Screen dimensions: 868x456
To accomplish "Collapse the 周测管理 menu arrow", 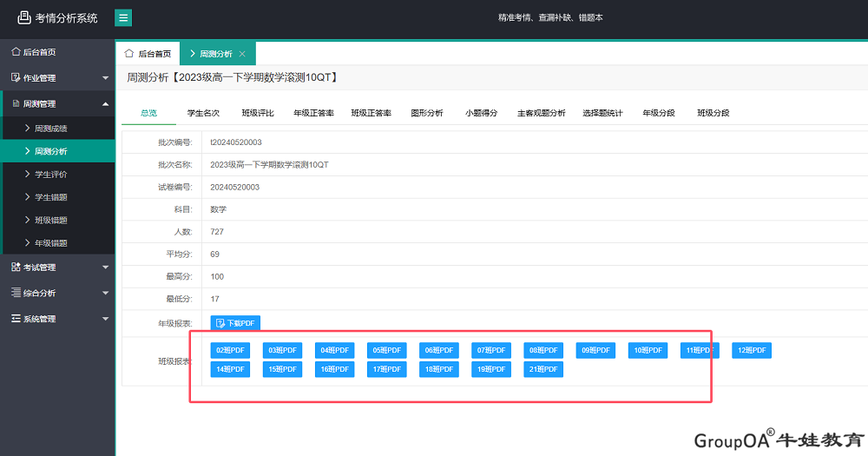I will [105, 104].
